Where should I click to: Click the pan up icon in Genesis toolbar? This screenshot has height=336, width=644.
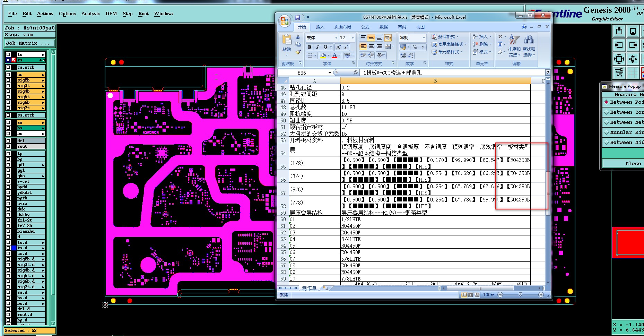pos(619,31)
